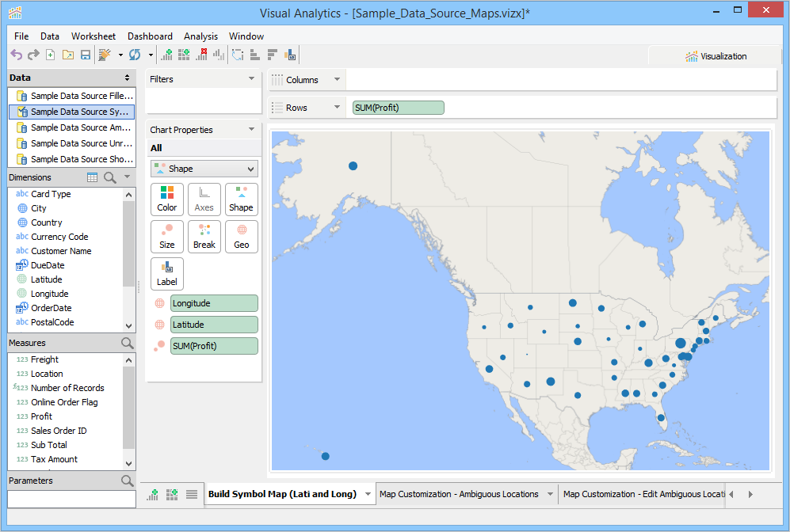Select the SUM(Profit) pill in Rows shelf
This screenshot has height=532, width=790.
pos(398,108)
